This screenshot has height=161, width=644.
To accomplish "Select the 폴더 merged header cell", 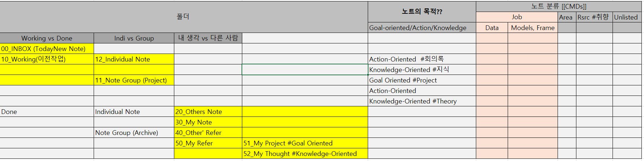I will (183, 17).
